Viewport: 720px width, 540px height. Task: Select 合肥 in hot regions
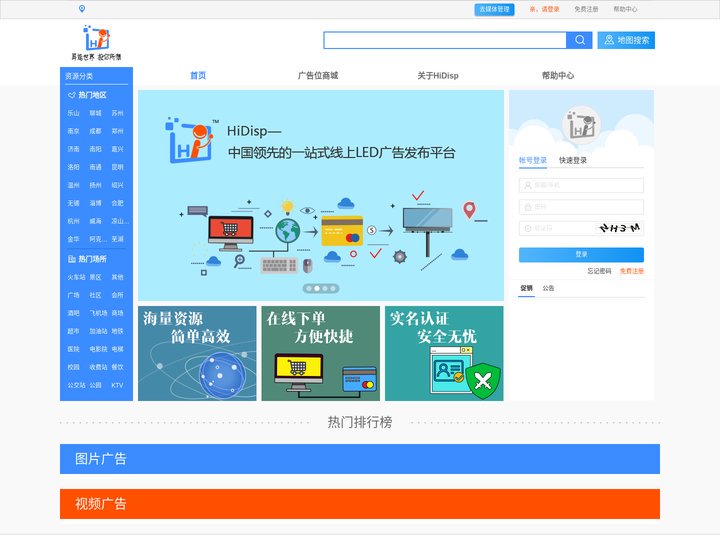point(118,203)
